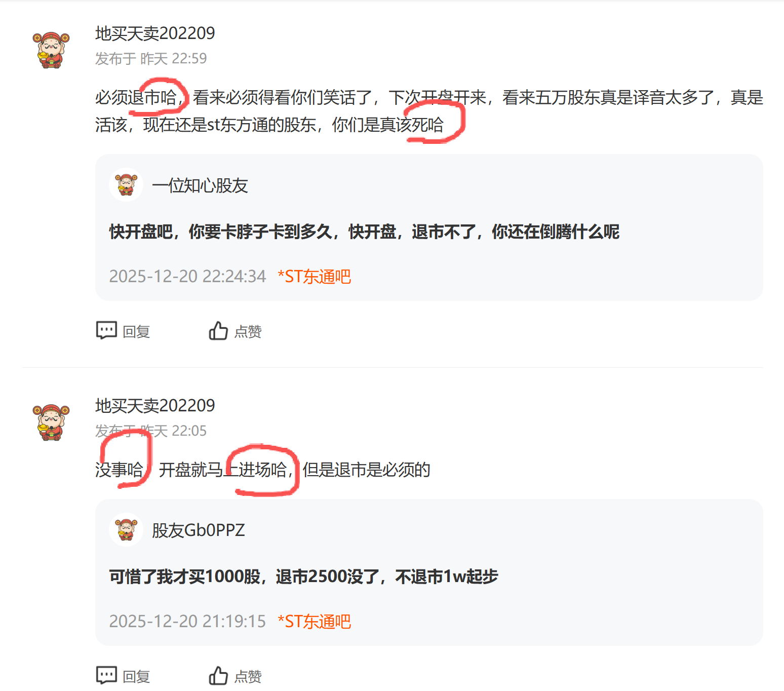784x691 pixels.
Task: Open username 地买天卖202209 on the 22:05 post
Action: tap(155, 406)
